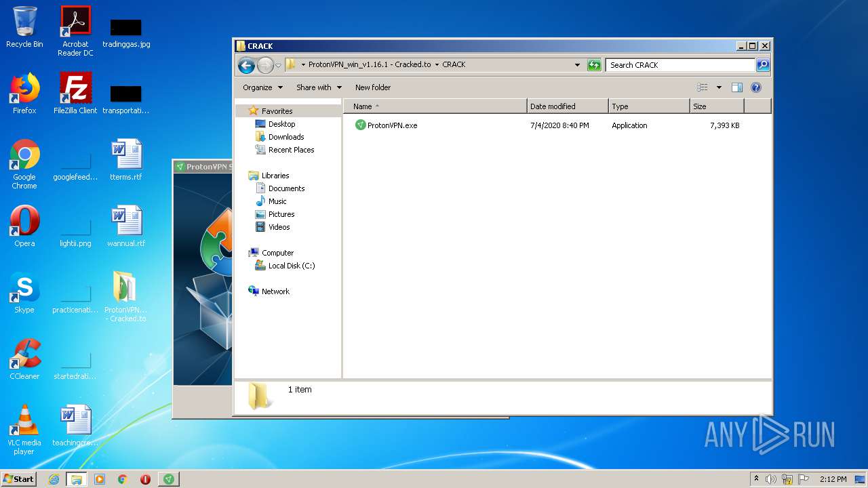Switch to ProtonVPN taskbar button
Viewport: 868px width, 488px height.
tap(168, 479)
